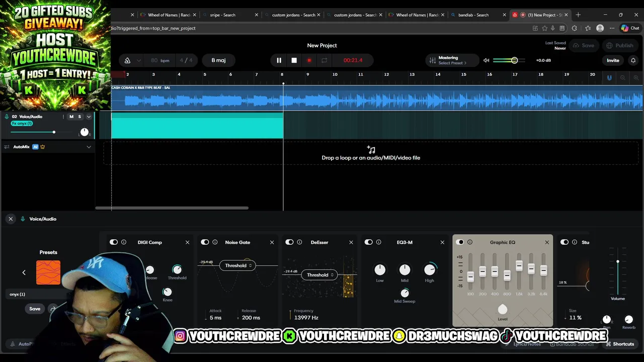Open DeEsser Threshold dropdown
The width and height of the screenshot is (644, 362).
[x=319, y=275]
